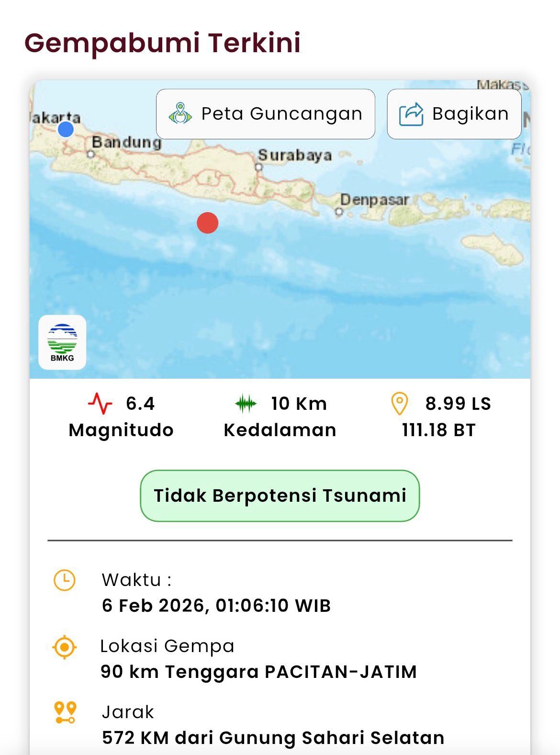The width and height of the screenshot is (560, 755).
Task: Click the target icon beside Lokasi Gempa
Action: 64,647
